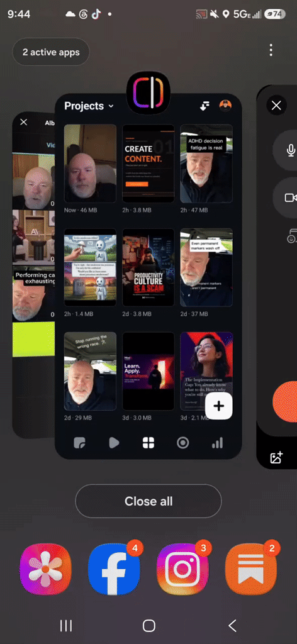This screenshot has width=297, height=644.
Task: Tap the microphone button on the right card
Action: click(x=291, y=150)
